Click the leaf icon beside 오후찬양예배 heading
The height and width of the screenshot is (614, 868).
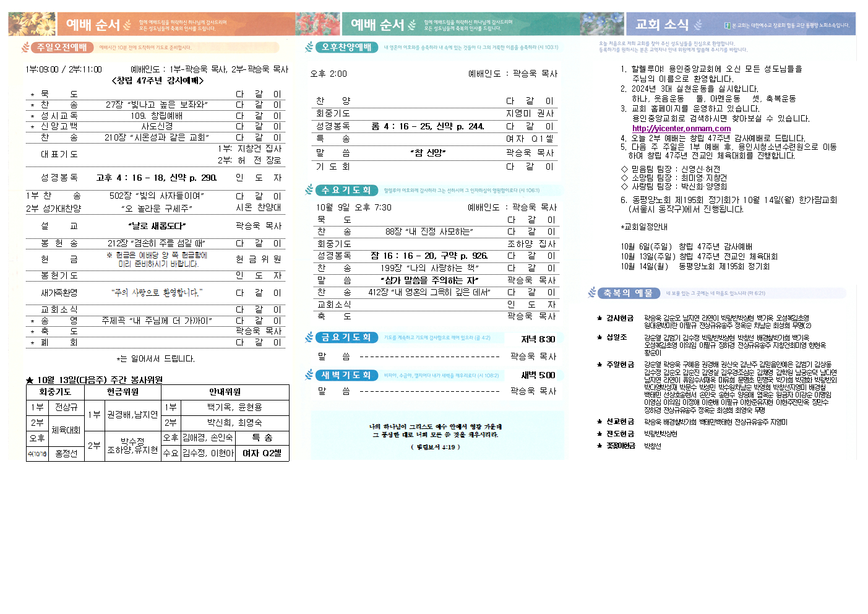[x=309, y=47]
